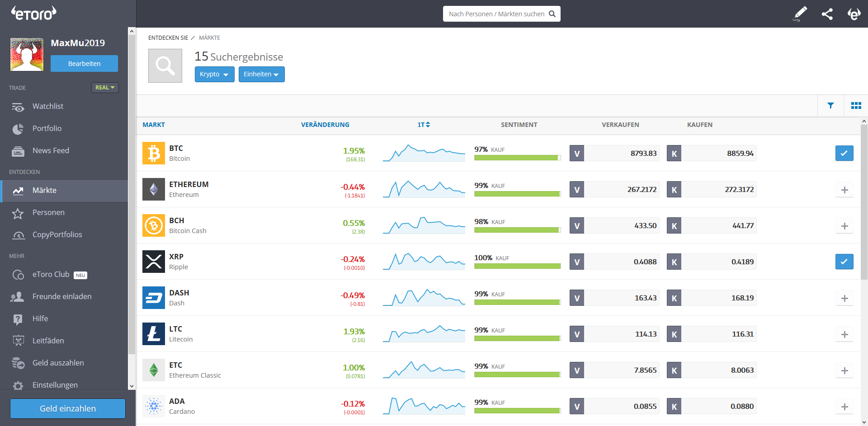The image size is (868, 426).
Task: Click the News Feed icon
Action: [18, 151]
